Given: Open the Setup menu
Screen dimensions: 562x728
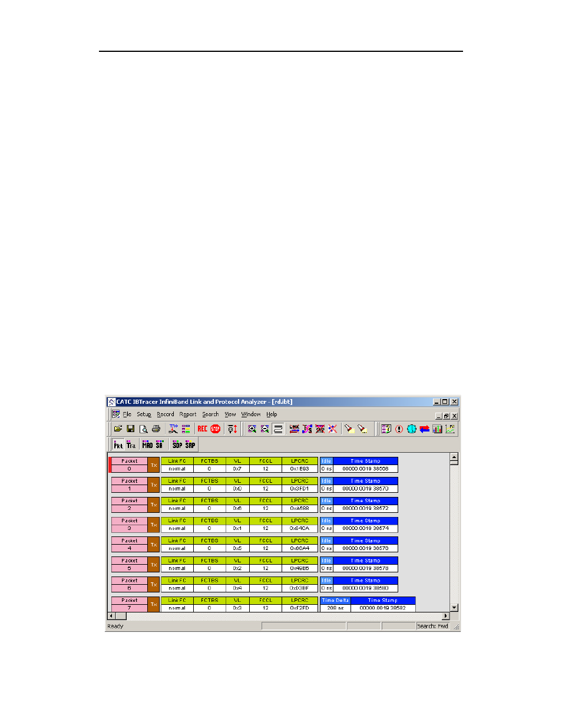Looking at the screenshot, I should coord(144,414).
